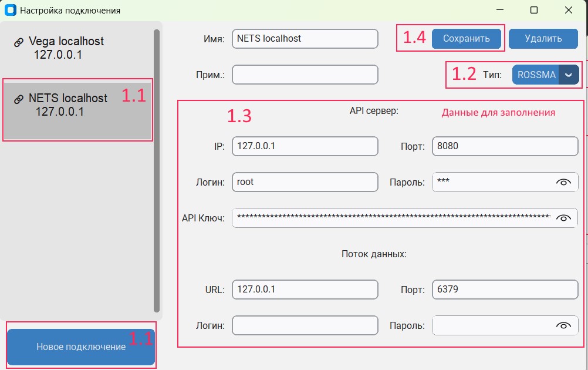Reveal the API key value
Viewport: 588px width, 370px height.
[563, 218]
